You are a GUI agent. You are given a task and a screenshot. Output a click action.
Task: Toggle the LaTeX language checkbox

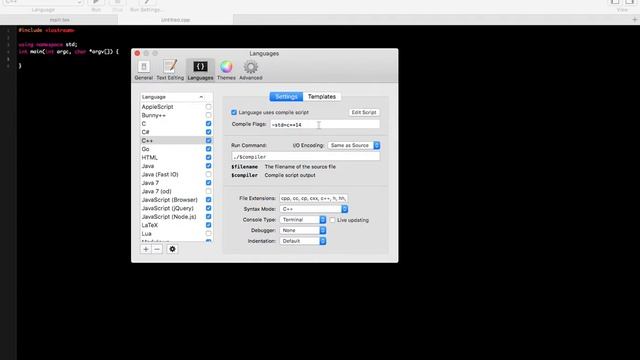(x=209, y=225)
